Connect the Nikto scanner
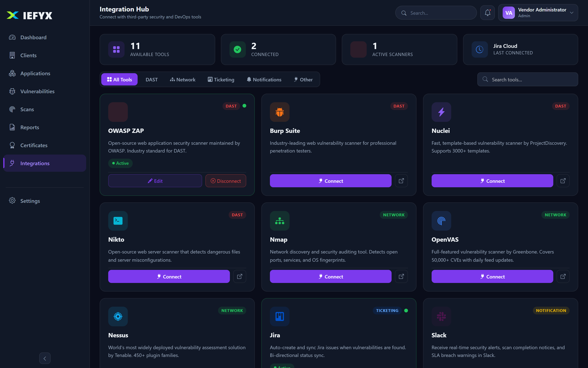588x368 pixels. (x=169, y=276)
